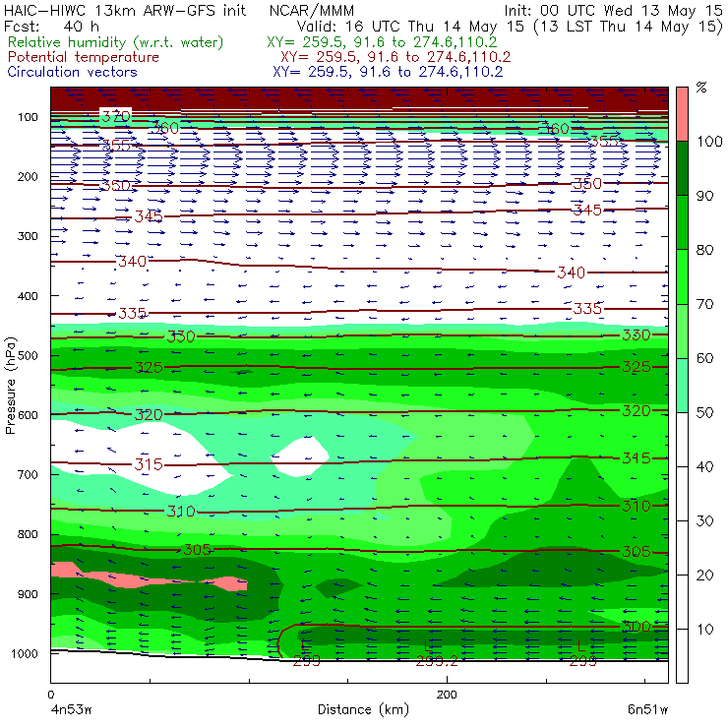728x728 pixels.
Task: Click the 'Fcst: 40 h' forecast label
Action: click(51, 26)
